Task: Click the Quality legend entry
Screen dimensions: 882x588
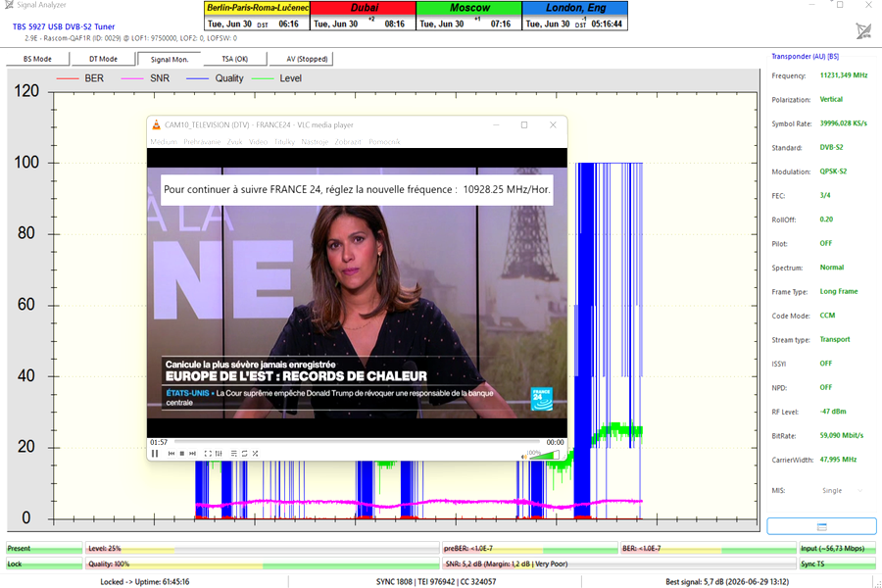Action: pyautogui.click(x=215, y=78)
